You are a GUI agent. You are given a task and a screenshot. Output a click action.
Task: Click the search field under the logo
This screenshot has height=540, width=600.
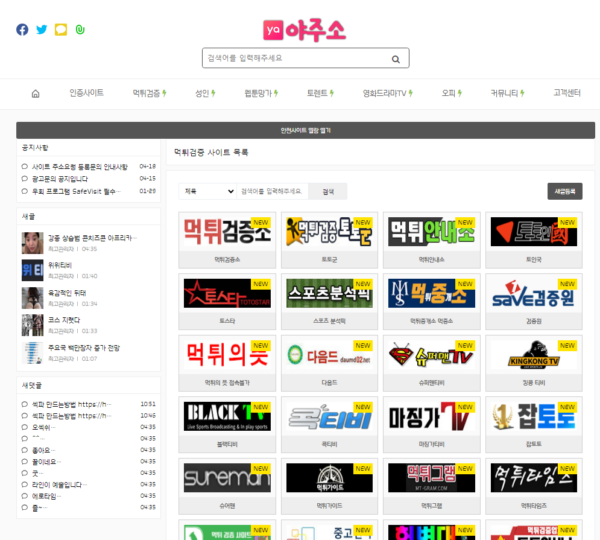[305, 58]
